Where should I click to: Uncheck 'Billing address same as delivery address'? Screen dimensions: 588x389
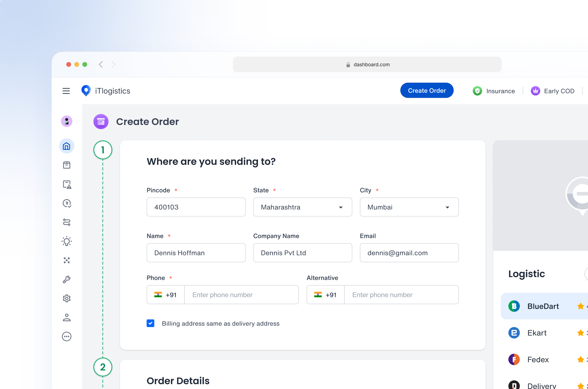coord(150,323)
